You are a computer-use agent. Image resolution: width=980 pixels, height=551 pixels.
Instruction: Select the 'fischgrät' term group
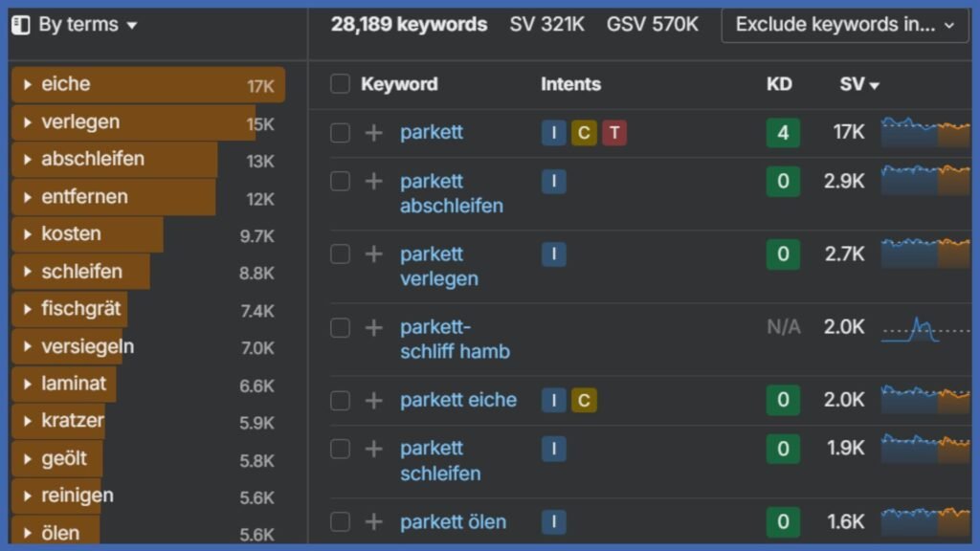pyautogui.click(x=80, y=310)
